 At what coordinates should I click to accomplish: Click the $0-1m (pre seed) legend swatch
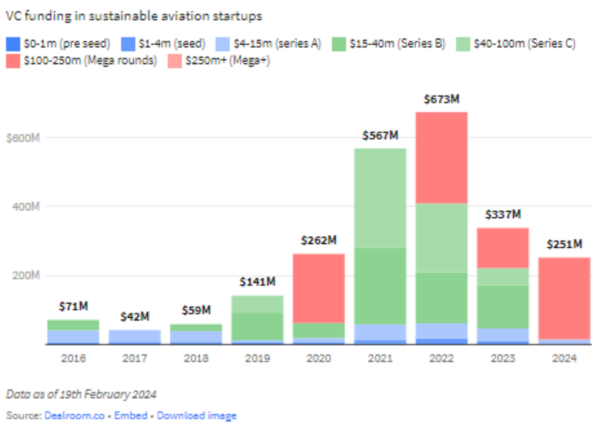[13, 44]
